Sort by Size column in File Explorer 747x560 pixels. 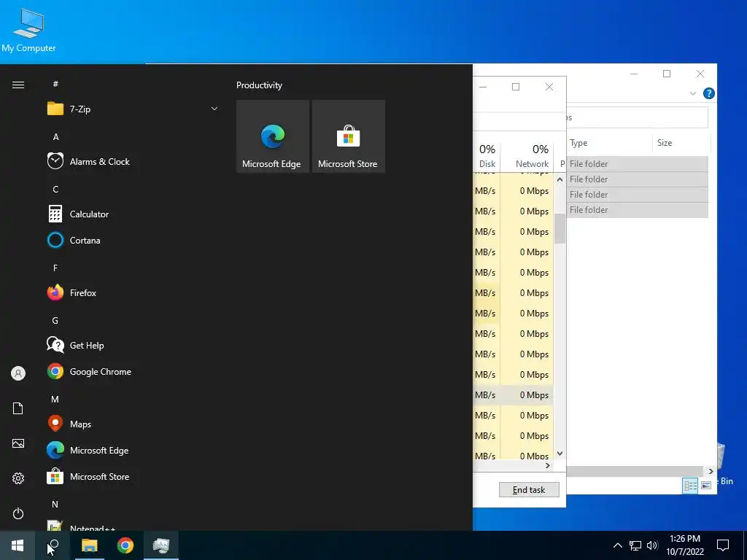(681, 143)
